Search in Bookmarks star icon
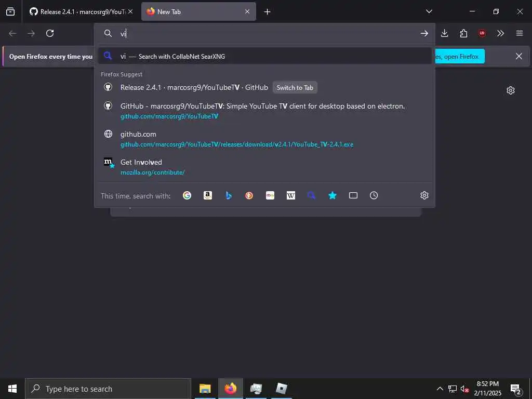532x399 pixels. 332,195
